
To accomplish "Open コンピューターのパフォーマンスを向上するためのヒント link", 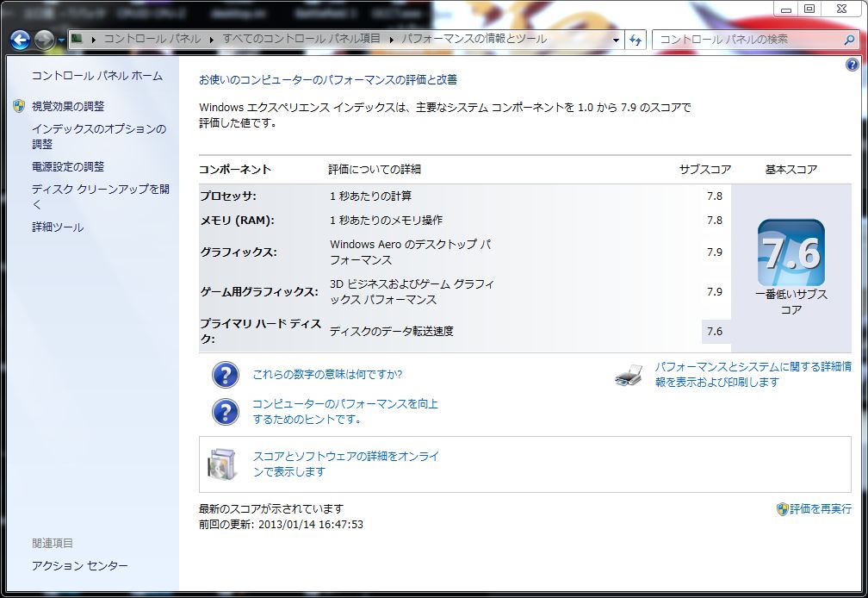I will [344, 411].
